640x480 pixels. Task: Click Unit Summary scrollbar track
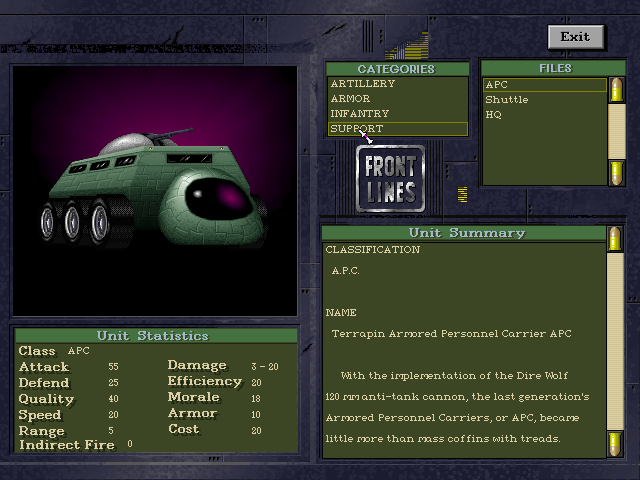click(615, 341)
